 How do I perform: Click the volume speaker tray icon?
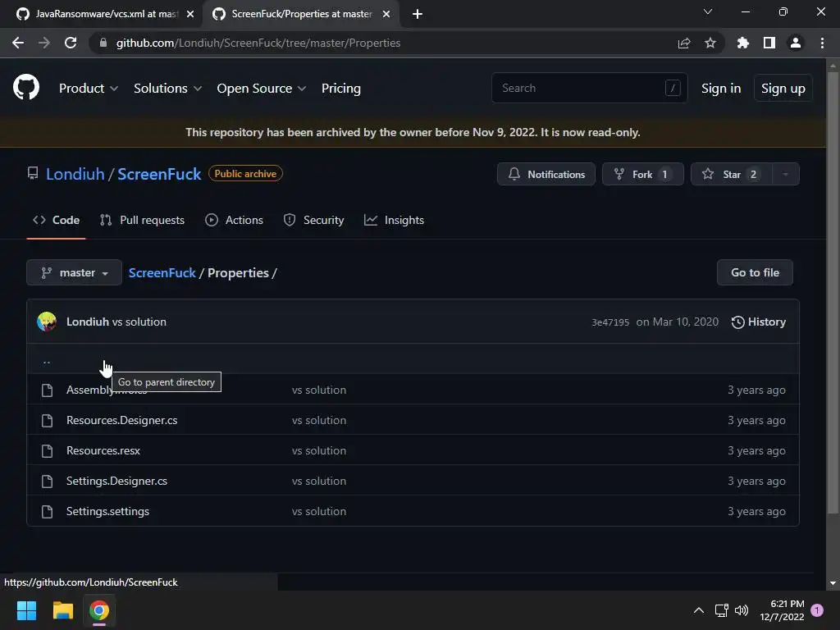pos(742,610)
